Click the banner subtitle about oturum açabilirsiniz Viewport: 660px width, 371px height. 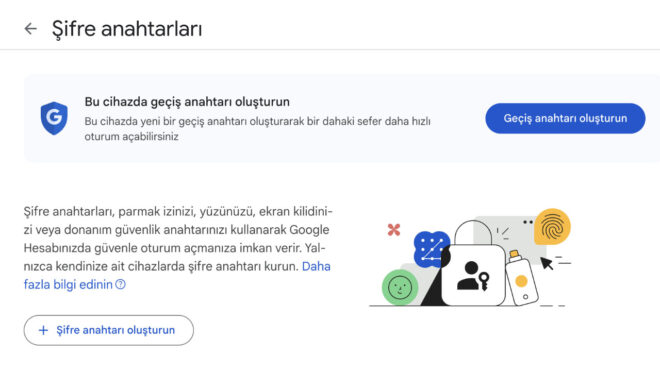click(x=257, y=129)
